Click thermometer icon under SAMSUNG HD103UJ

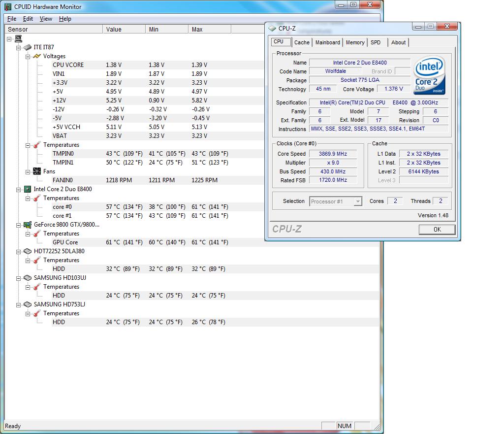coord(37,287)
